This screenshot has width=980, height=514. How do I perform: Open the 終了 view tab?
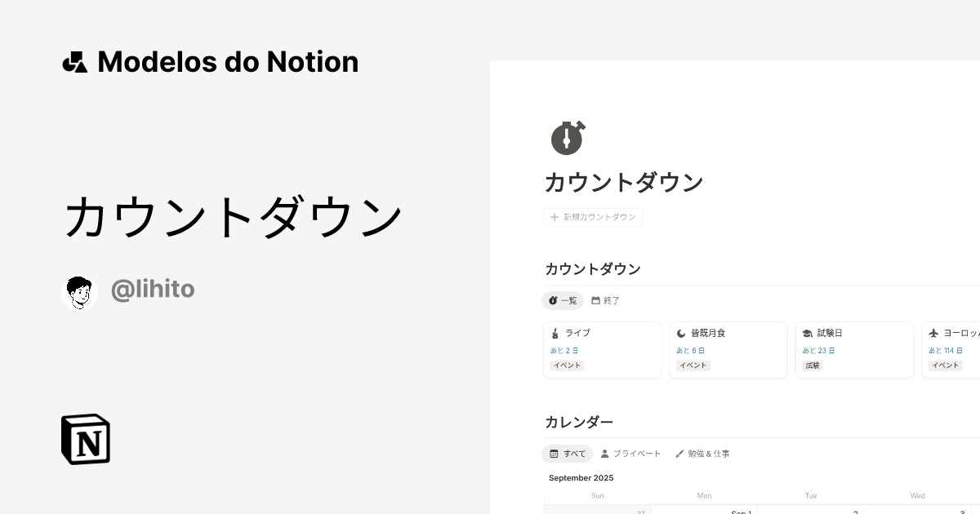(606, 300)
